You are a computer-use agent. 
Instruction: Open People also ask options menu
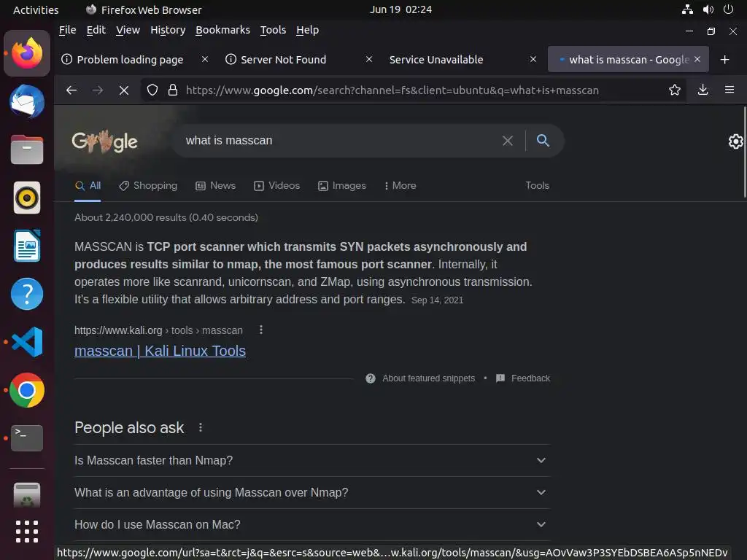click(x=201, y=427)
